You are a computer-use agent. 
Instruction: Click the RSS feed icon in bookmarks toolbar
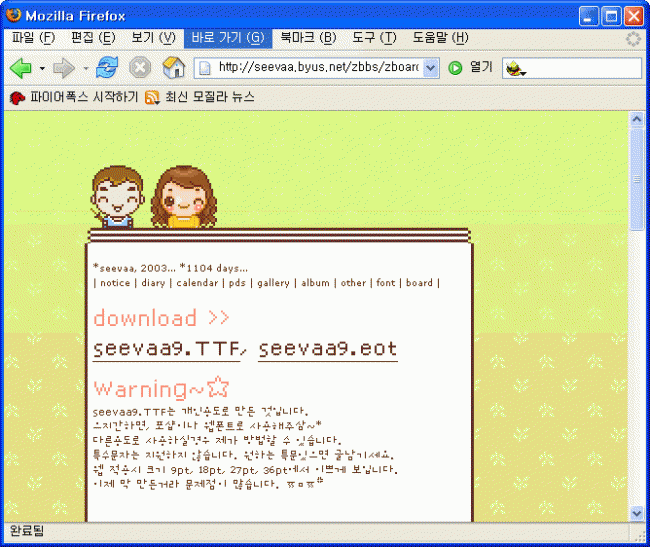click(x=152, y=98)
